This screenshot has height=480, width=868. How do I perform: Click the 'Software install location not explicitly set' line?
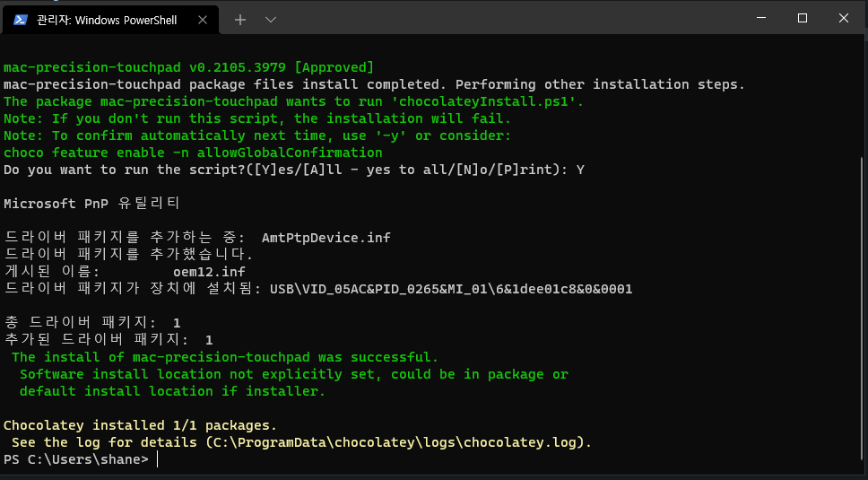coord(294,375)
